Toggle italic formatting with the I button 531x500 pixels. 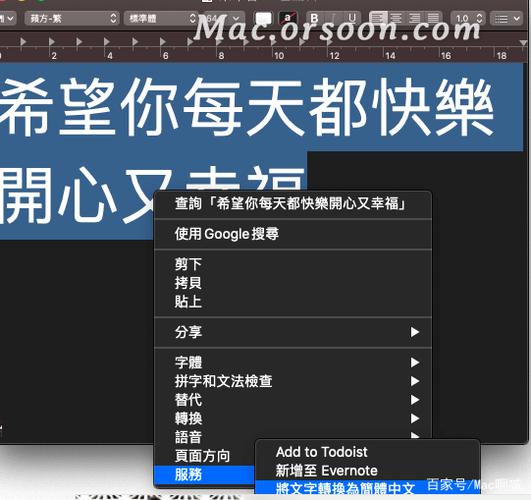pos(334,18)
